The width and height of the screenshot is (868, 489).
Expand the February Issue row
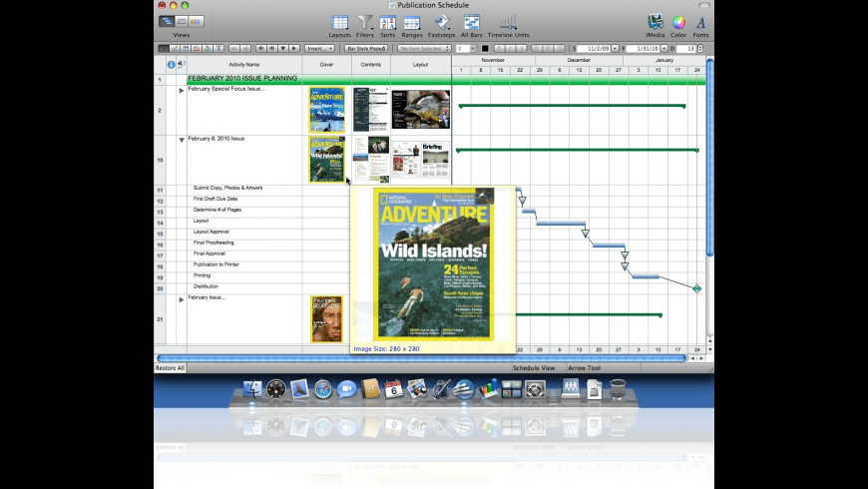tap(181, 299)
